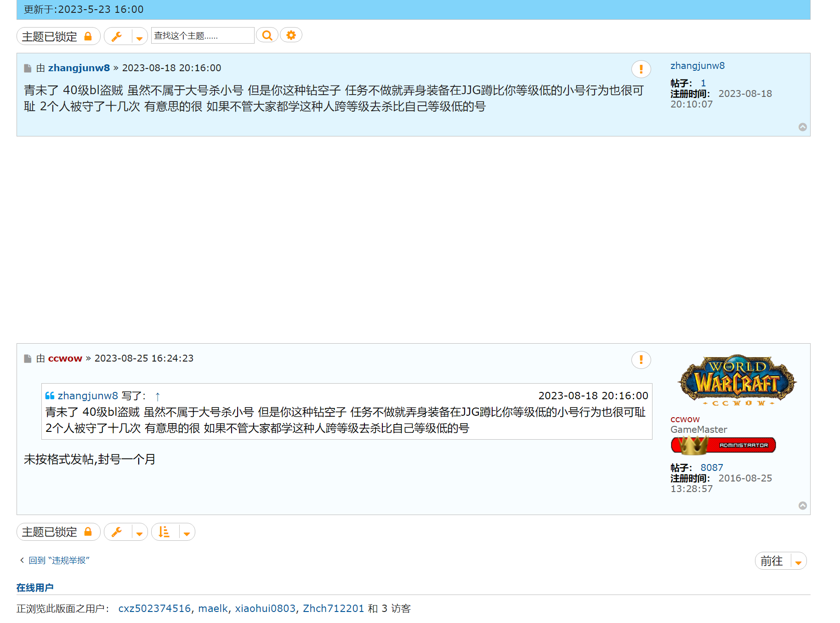This screenshot has height=623, width=840.
Task: Open online user maelk's profile
Action: (213, 608)
